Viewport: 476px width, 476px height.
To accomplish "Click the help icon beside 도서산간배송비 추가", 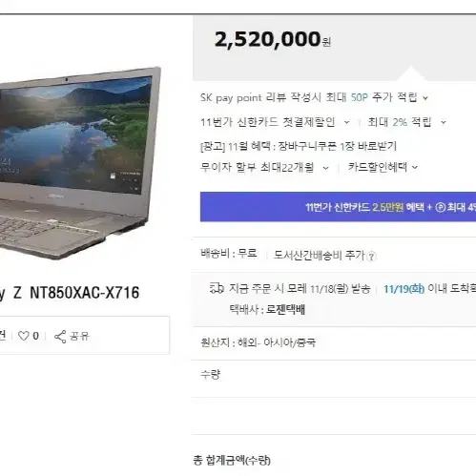I will point(371,257).
